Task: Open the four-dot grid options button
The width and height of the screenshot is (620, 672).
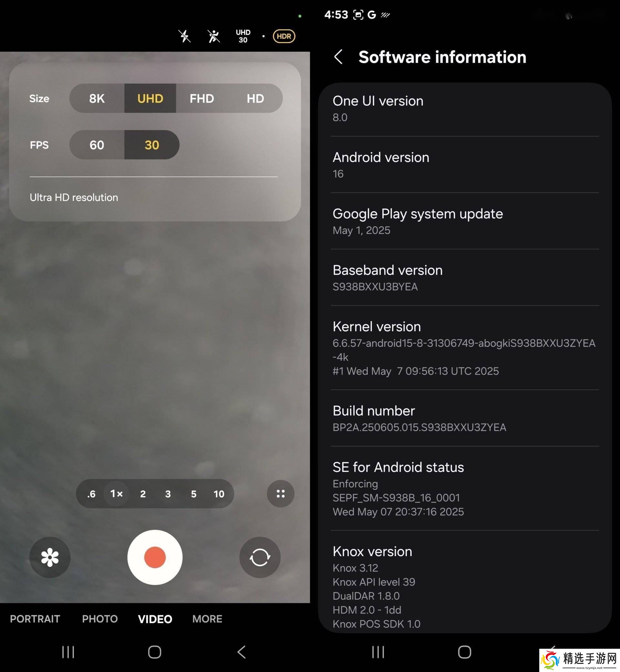Action: pos(281,493)
